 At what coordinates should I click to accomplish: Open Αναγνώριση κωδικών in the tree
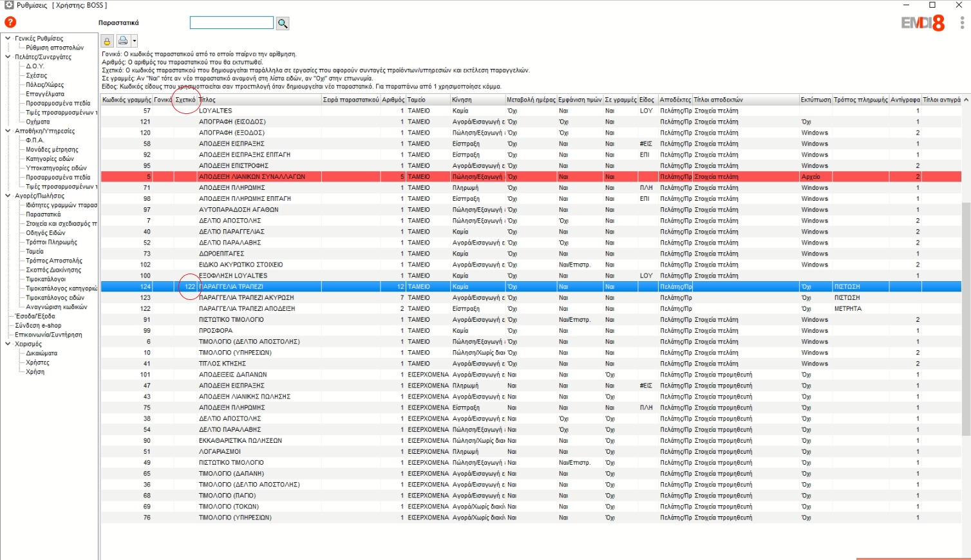point(57,307)
